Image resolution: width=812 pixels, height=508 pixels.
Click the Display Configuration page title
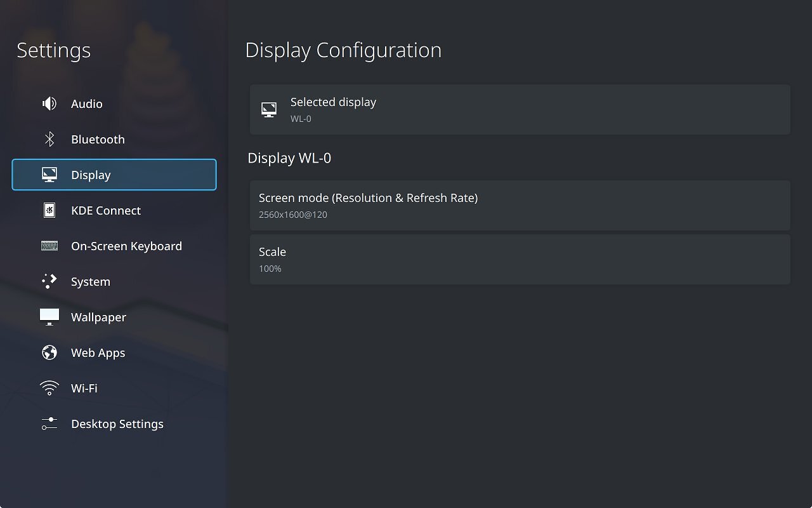[343, 50]
